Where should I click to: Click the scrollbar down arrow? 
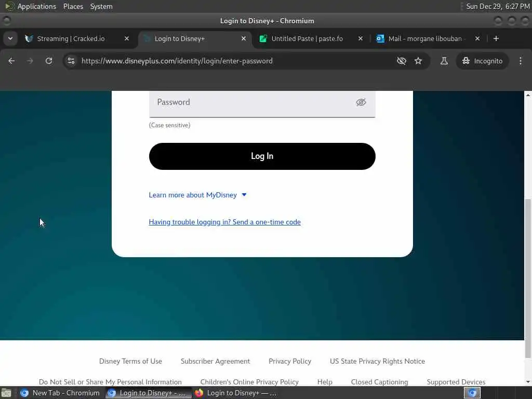528,382
